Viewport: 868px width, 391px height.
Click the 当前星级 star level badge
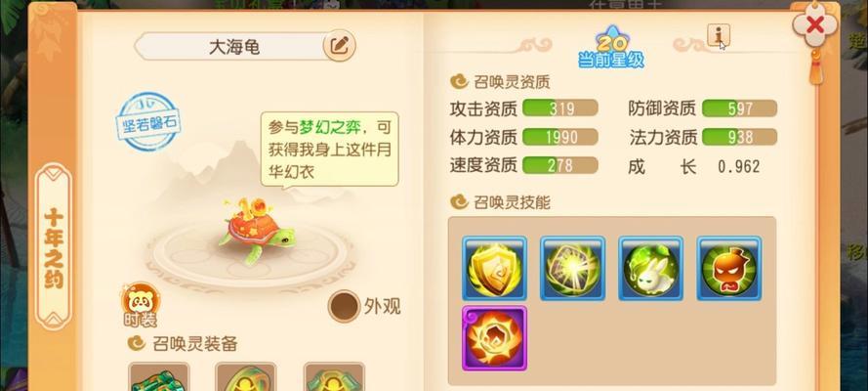[x=611, y=48]
